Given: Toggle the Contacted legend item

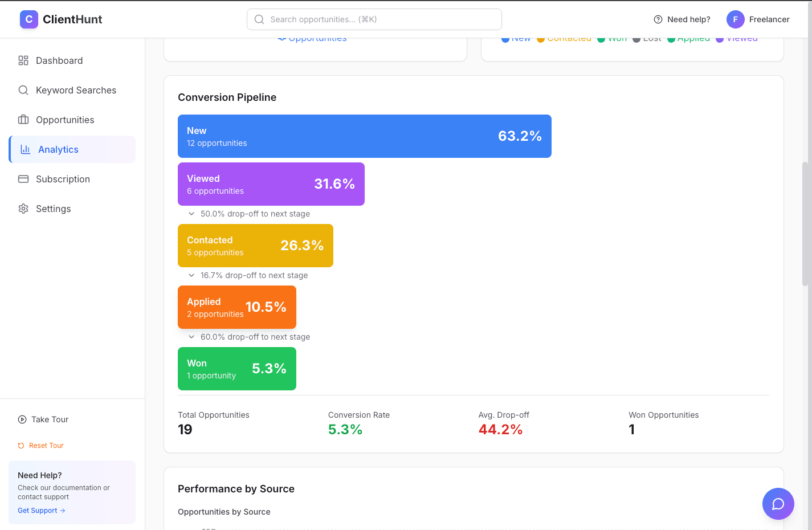Looking at the screenshot, I should (564, 38).
